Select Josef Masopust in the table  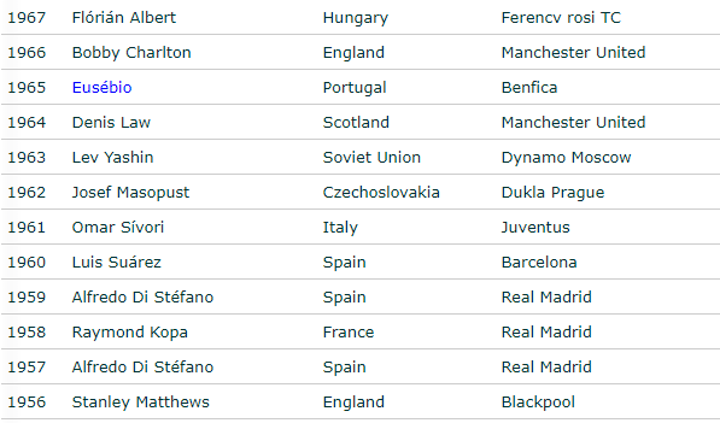(130, 193)
